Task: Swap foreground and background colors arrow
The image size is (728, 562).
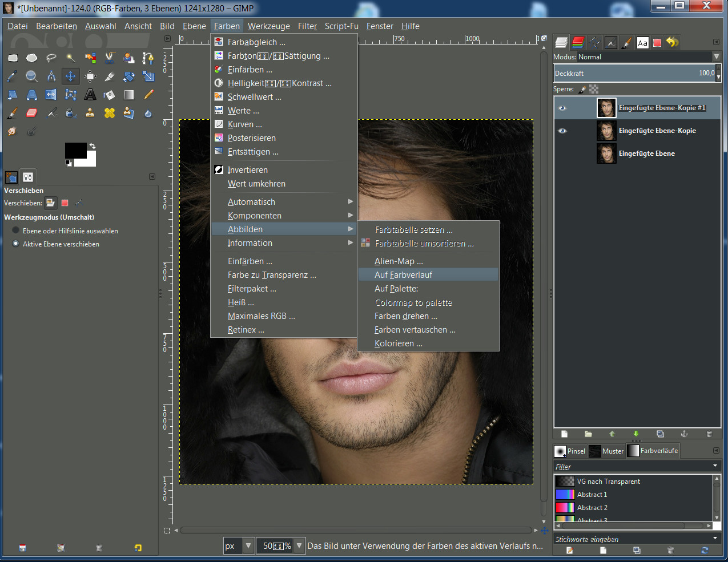Action: pyautogui.click(x=92, y=147)
